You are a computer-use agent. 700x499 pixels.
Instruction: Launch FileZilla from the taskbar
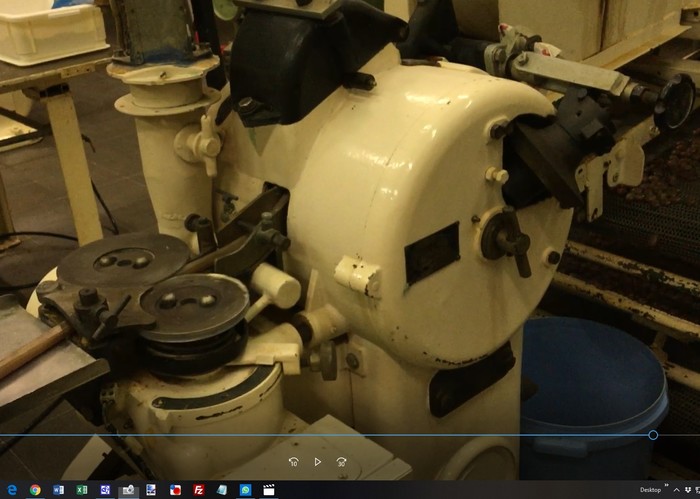199,490
